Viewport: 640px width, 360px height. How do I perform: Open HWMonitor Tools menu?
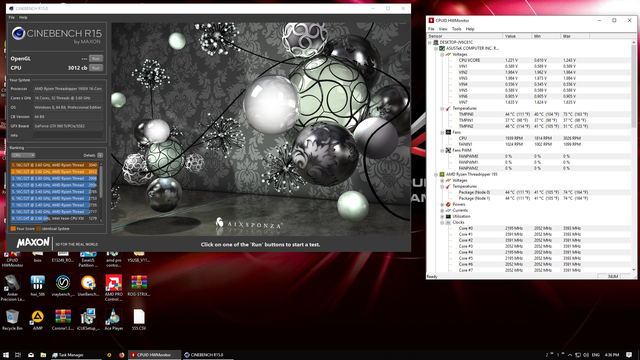click(x=456, y=29)
